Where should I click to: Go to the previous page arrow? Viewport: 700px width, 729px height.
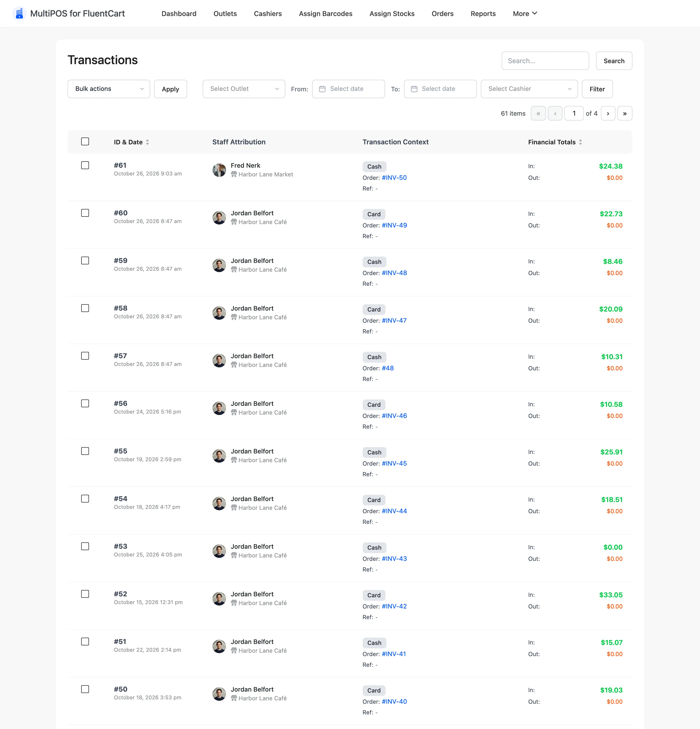coord(555,113)
